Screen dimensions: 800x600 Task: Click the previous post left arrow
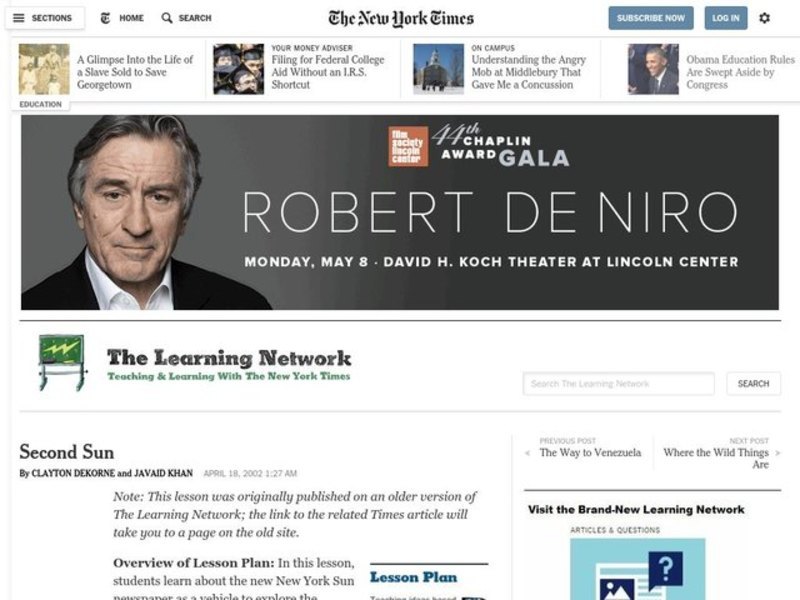pos(528,453)
